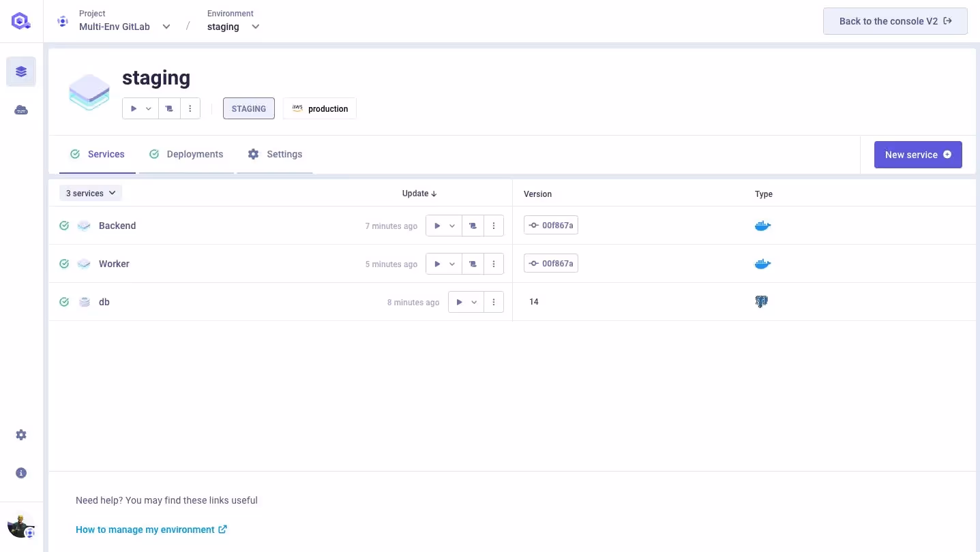Image resolution: width=980 pixels, height=552 pixels.
Task: Expand the Multi-Env GitLab project dropdown
Action: (x=166, y=27)
